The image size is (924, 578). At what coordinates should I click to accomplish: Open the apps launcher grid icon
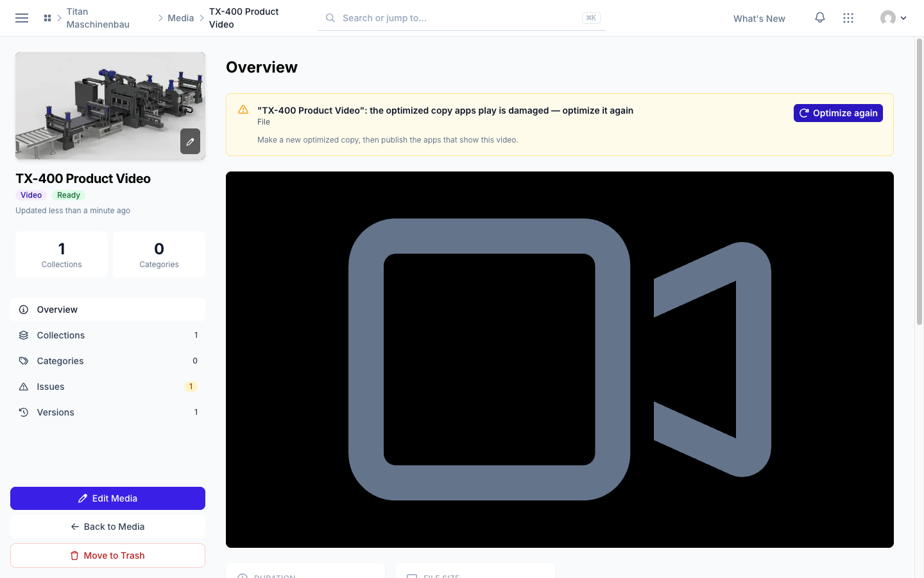(x=848, y=18)
